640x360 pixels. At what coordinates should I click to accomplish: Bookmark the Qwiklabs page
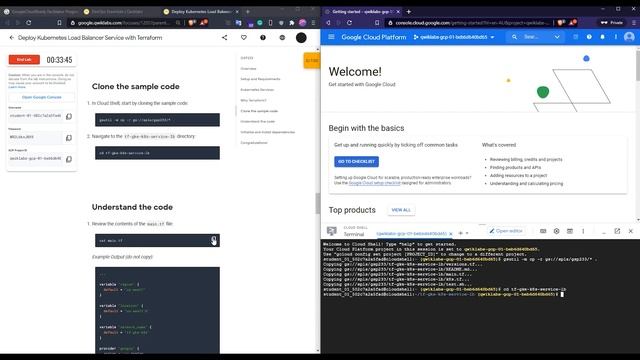click(59, 23)
